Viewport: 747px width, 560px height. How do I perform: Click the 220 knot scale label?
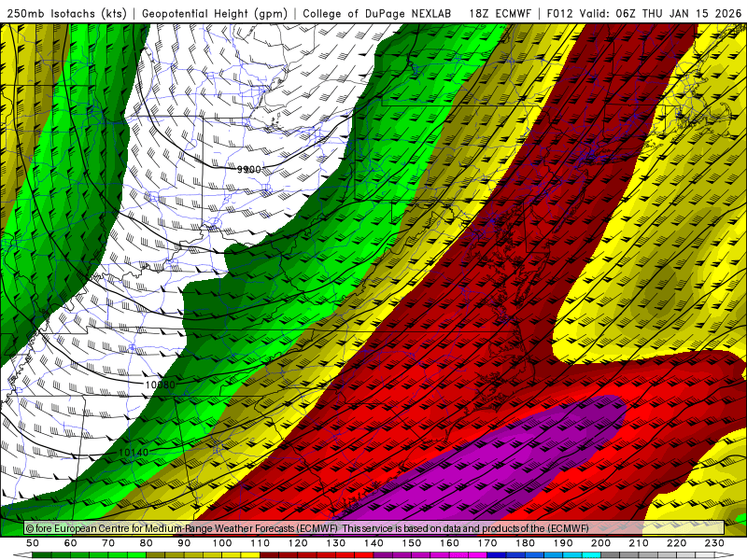[676, 543]
